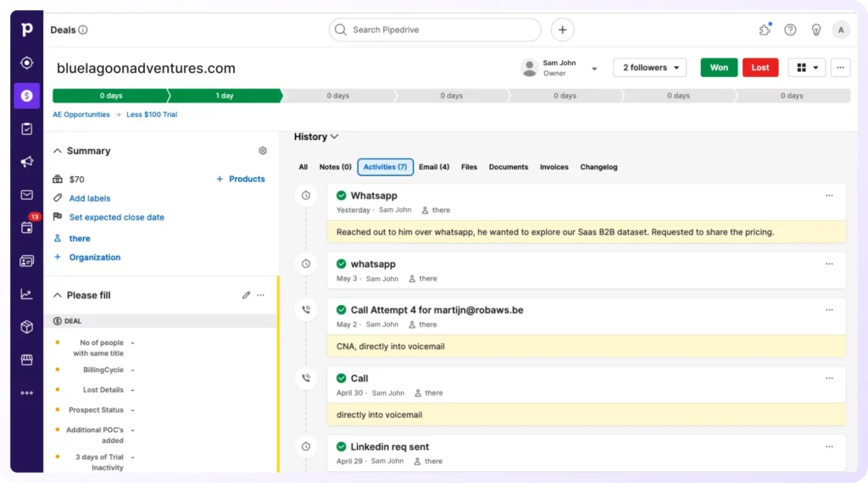The image size is (868, 483).
Task: Open Activities calendar icon with 13 badge
Action: [28, 225]
